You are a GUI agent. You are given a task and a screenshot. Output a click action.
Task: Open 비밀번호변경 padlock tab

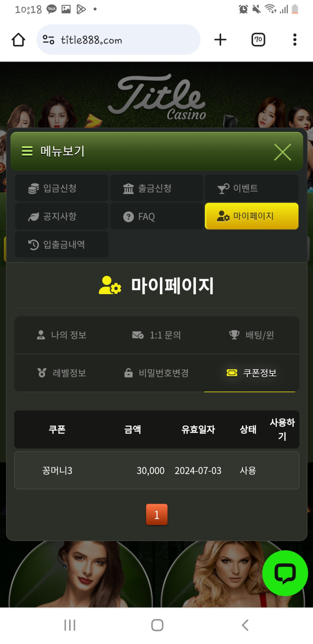tap(157, 373)
